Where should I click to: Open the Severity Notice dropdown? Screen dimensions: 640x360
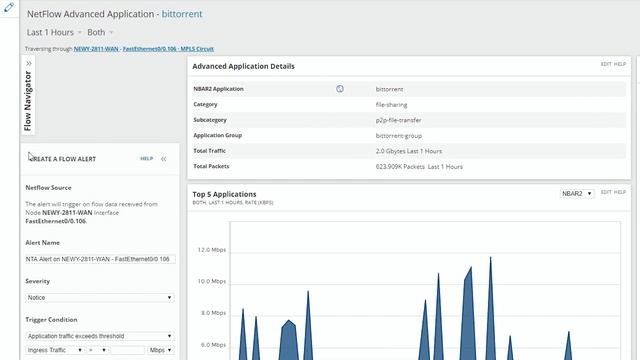click(100, 298)
